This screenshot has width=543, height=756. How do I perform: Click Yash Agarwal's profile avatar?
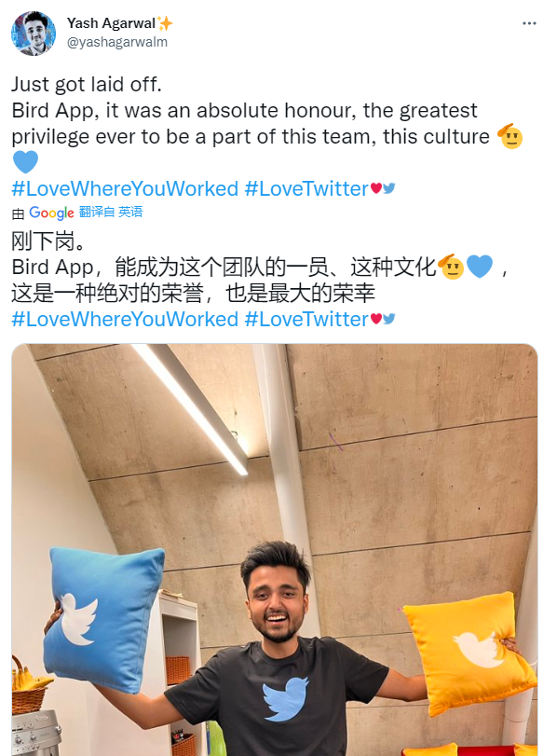coord(34,34)
